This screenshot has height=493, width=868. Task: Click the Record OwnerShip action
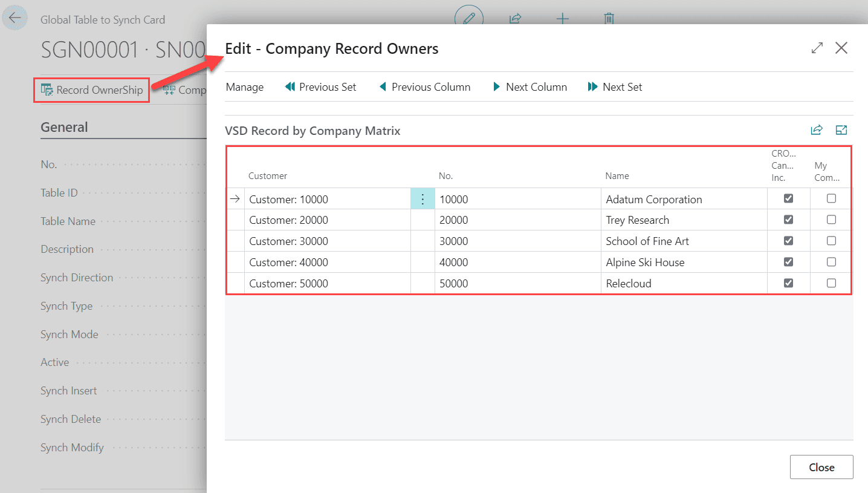[92, 90]
